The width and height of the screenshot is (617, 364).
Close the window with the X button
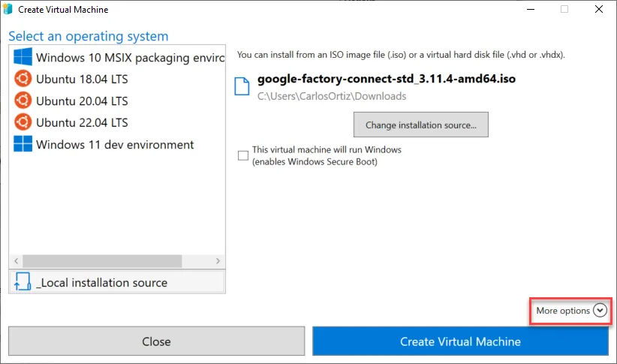pos(598,9)
